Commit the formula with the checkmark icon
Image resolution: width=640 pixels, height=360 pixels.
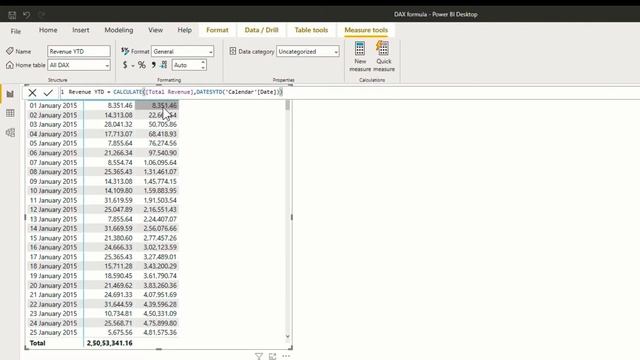[48, 93]
